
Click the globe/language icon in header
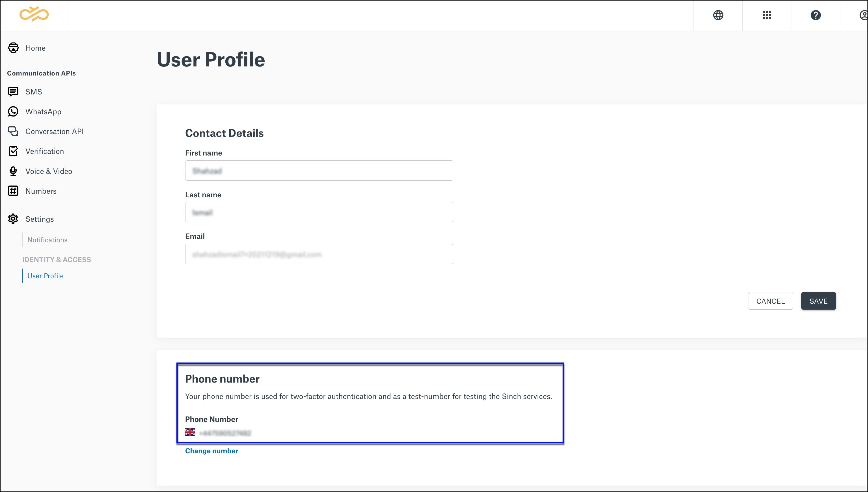718,15
